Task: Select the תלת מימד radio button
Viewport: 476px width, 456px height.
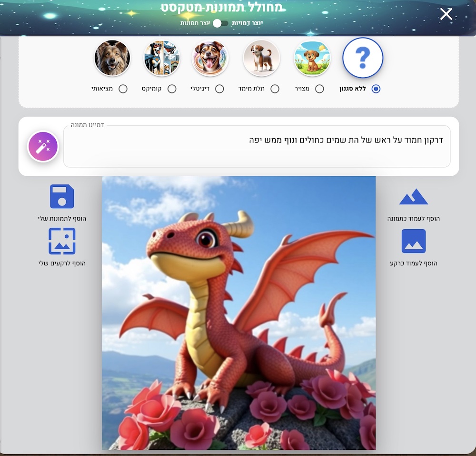Action: click(x=274, y=89)
